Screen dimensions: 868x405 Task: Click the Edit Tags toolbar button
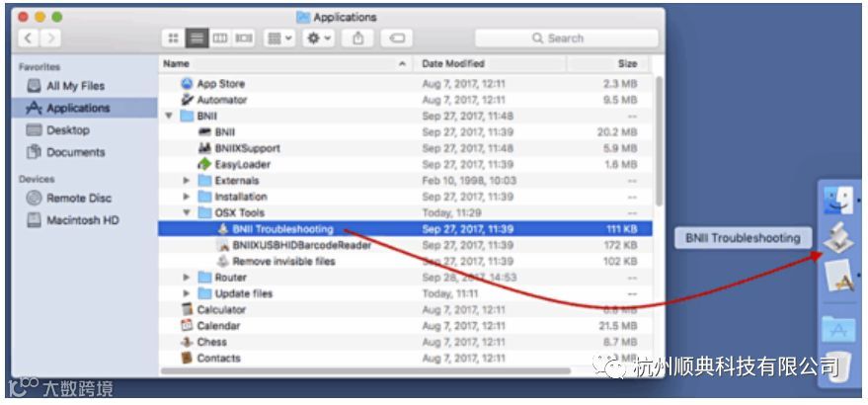point(397,39)
